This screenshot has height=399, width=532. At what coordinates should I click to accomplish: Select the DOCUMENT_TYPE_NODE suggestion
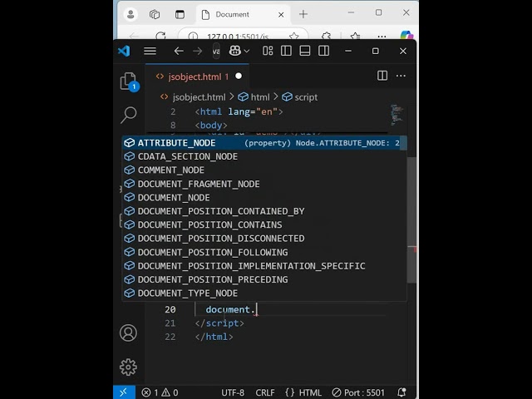(x=264, y=293)
